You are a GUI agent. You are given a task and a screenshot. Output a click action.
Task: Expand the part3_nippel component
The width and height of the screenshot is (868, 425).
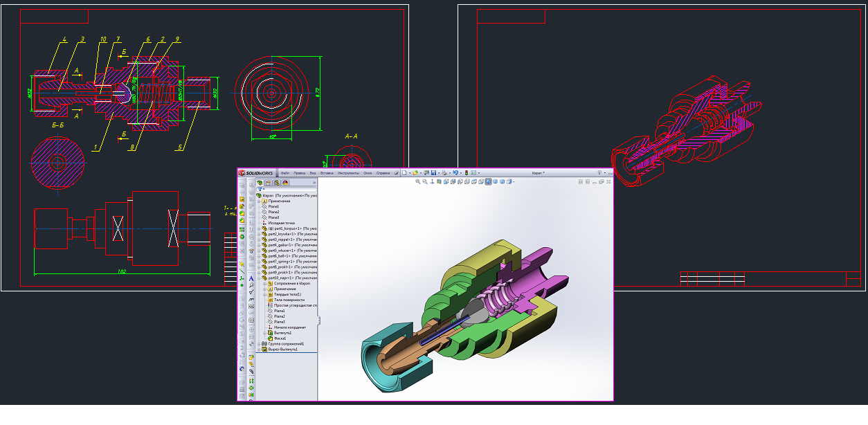259,239
